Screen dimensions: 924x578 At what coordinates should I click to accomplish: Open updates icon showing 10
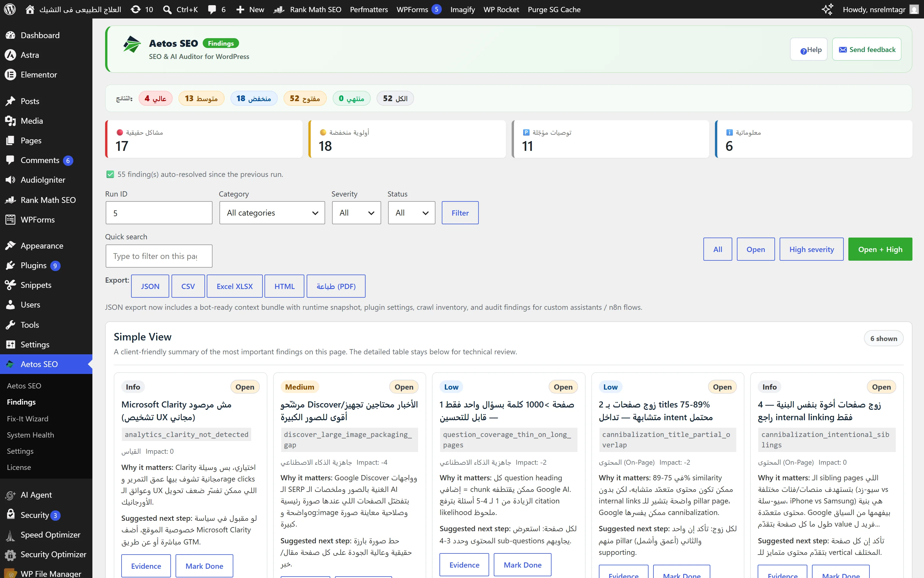(x=135, y=9)
